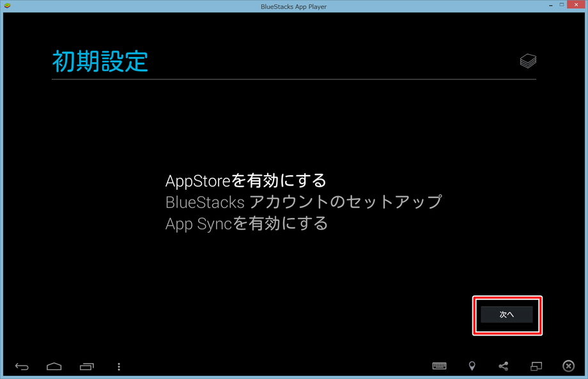Image resolution: width=588 pixels, height=379 pixels.
Task: Open sharing options with the share icon
Action: click(x=504, y=366)
